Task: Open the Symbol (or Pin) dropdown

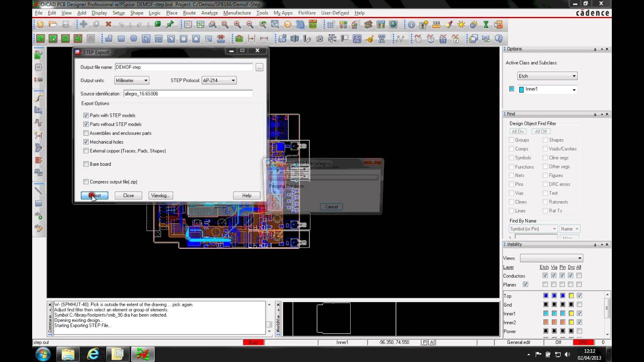Action: click(533, 229)
